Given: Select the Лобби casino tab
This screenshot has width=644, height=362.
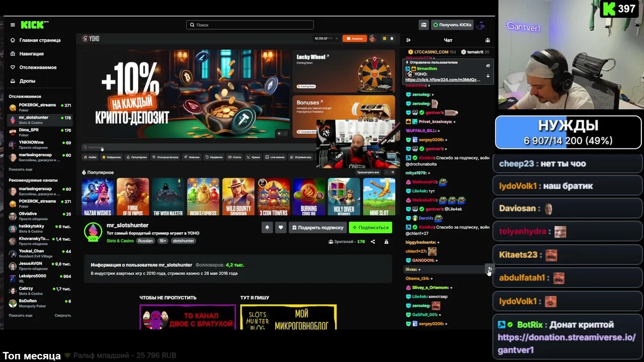Looking at the screenshot, I should (x=91, y=157).
